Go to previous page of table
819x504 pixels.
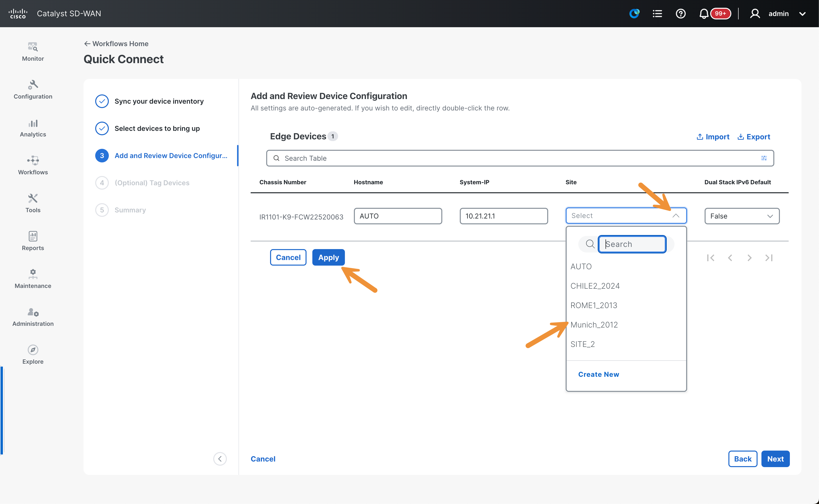point(730,258)
